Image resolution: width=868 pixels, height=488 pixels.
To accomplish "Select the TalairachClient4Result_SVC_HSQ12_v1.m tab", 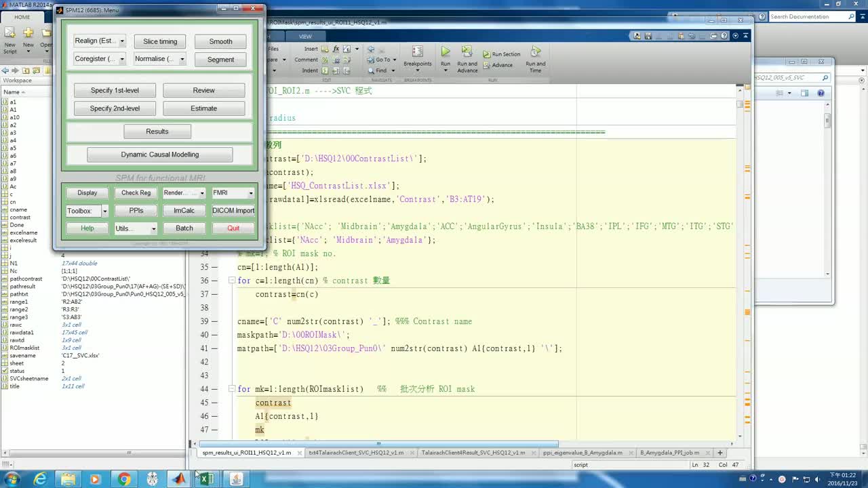I will coord(473,453).
